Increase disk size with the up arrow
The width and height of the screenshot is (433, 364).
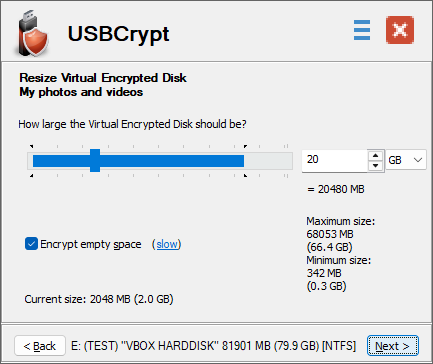tap(376, 155)
